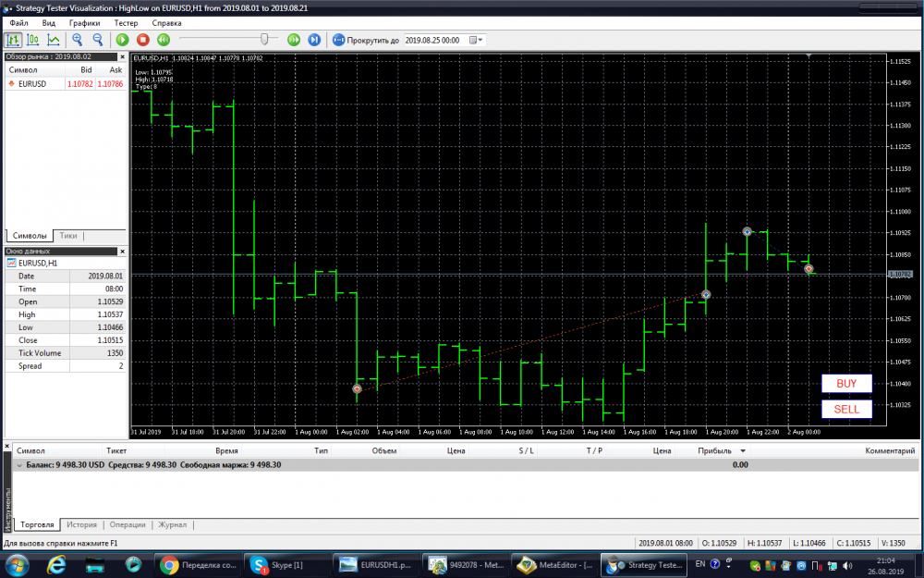Image resolution: width=924 pixels, height=578 pixels.
Task: Click the Bid column header
Action: [86, 69]
